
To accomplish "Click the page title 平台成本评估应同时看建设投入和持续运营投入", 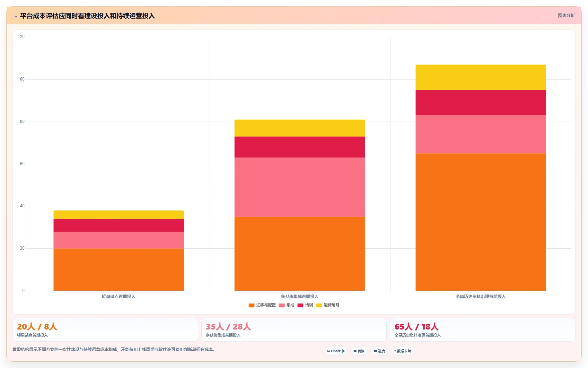I will tap(87, 16).
